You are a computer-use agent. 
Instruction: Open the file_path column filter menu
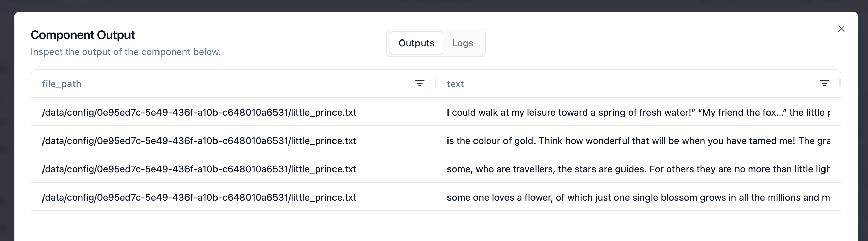coord(419,83)
